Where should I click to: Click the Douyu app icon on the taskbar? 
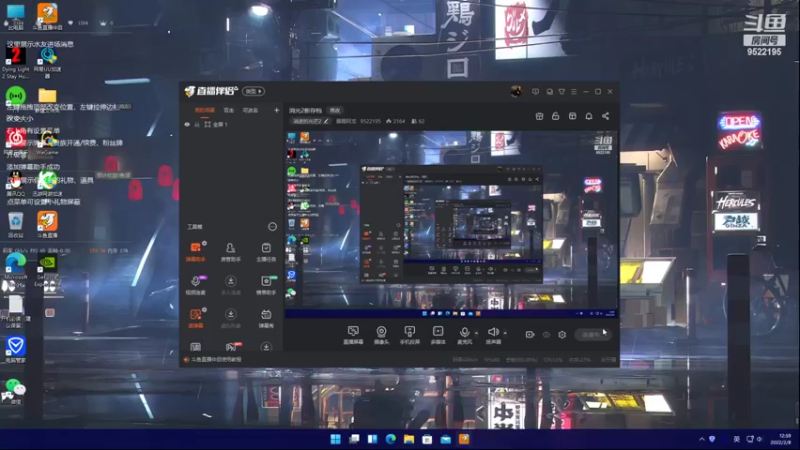[x=464, y=439]
